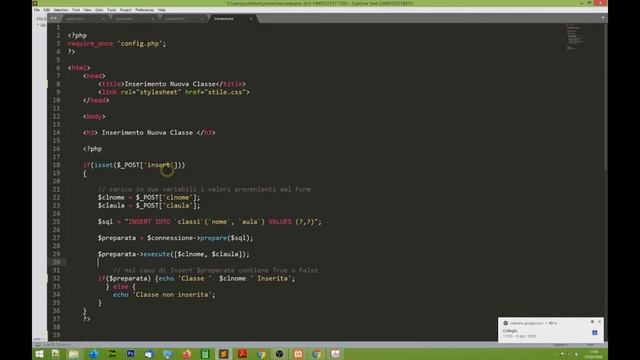
Task: Click the calendar icon in notification
Action: click(x=595, y=333)
